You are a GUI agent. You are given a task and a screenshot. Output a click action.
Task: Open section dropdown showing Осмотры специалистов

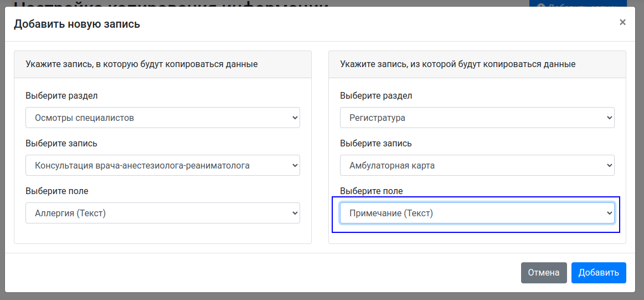(162, 118)
